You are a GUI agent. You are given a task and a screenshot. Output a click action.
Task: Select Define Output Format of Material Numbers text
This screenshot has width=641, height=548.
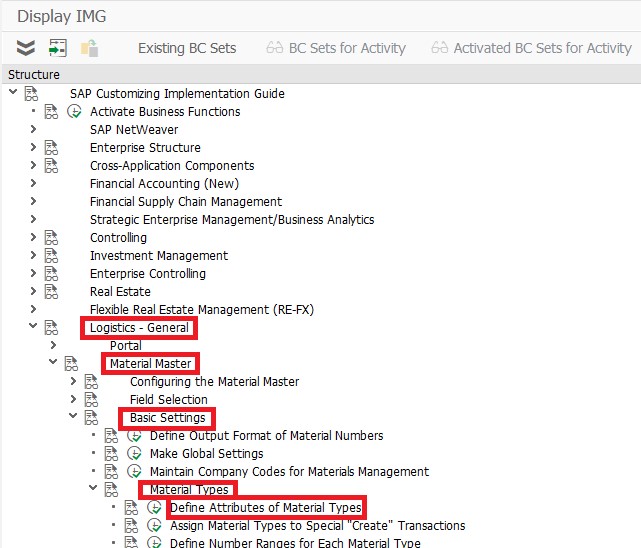(x=267, y=436)
